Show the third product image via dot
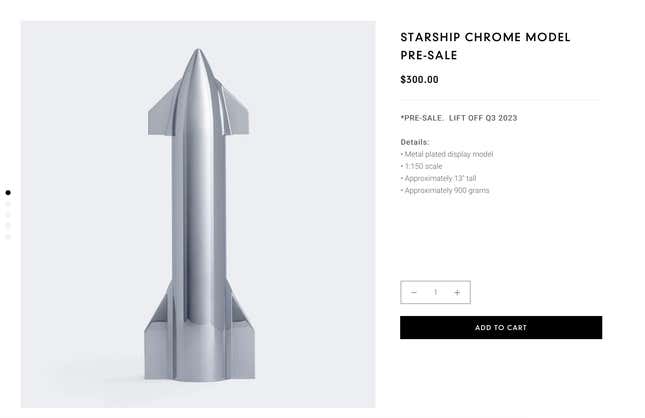645x418 pixels. (8, 215)
